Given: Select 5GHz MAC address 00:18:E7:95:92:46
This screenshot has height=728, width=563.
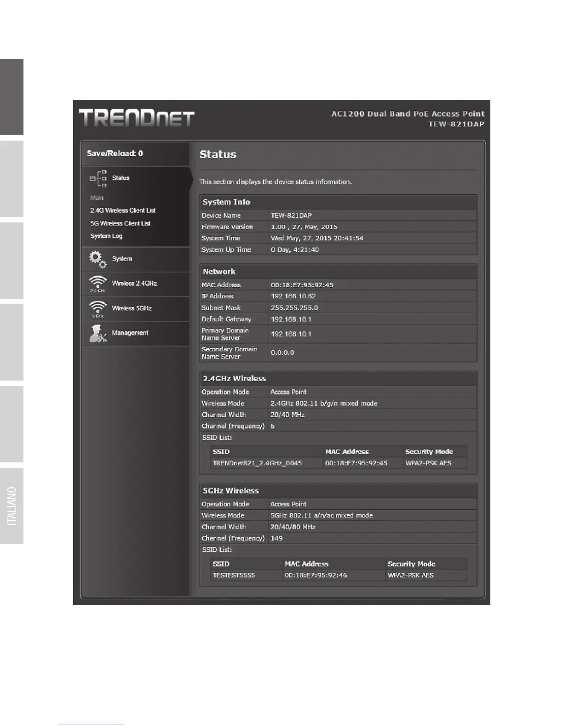Looking at the screenshot, I should 316,575.
